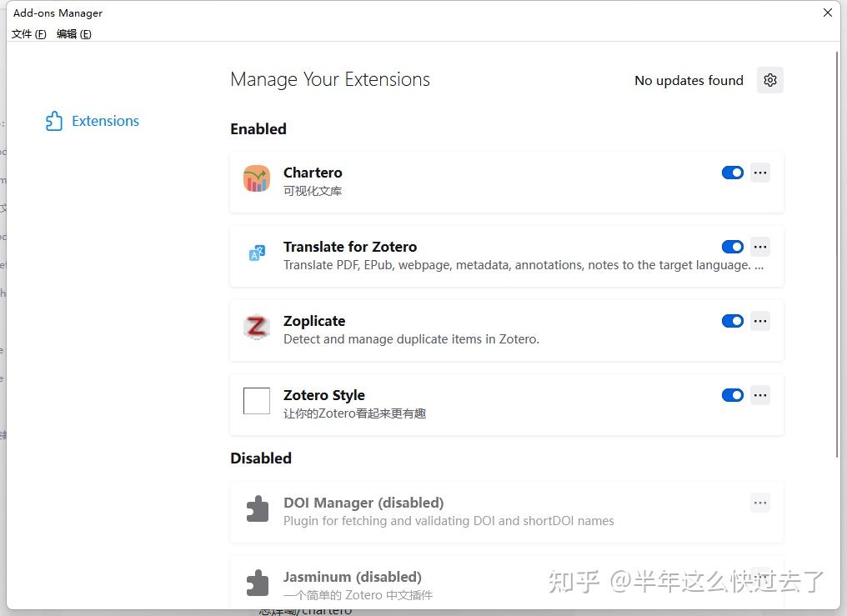Disable the Zotero Style extension toggle
This screenshot has height=616, width=847.
(x=732, y=395)
